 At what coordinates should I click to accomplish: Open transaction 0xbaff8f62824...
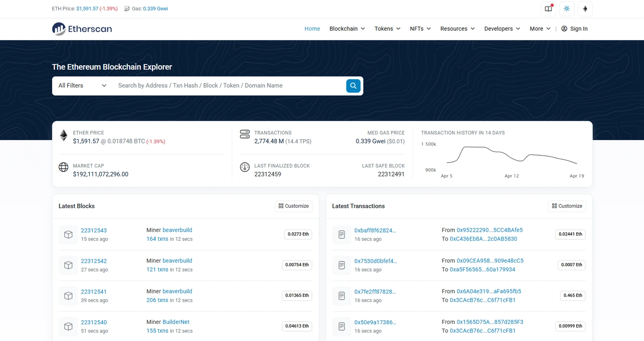[x=375, y=230]
